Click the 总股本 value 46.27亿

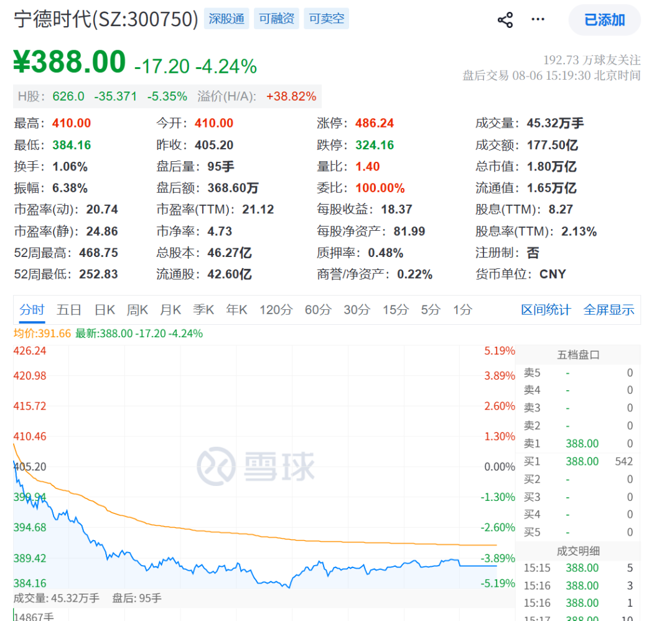click(x=229, y=253)
